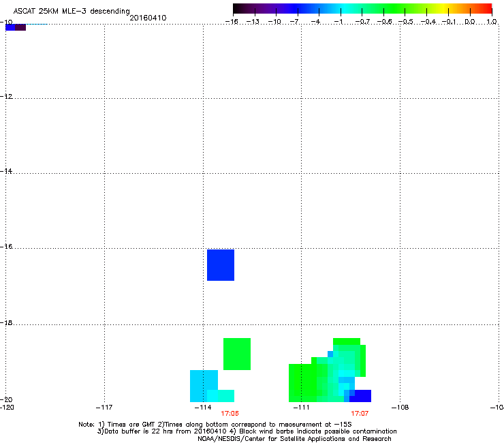This screenshot has width=504, height=443.
Task: Click longitude label -117 on the bottom axis
Action: coord(104,408)
